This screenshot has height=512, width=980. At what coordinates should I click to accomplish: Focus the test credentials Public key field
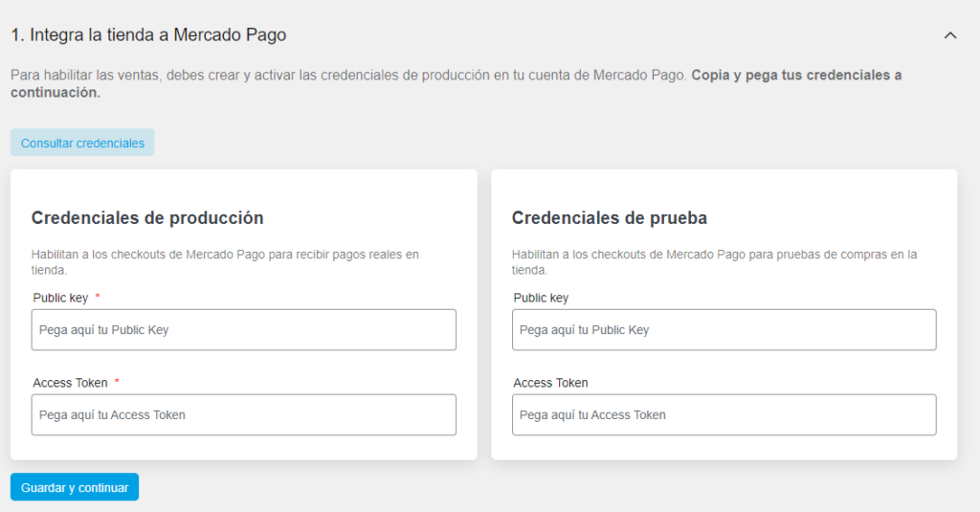coord(724,329)
